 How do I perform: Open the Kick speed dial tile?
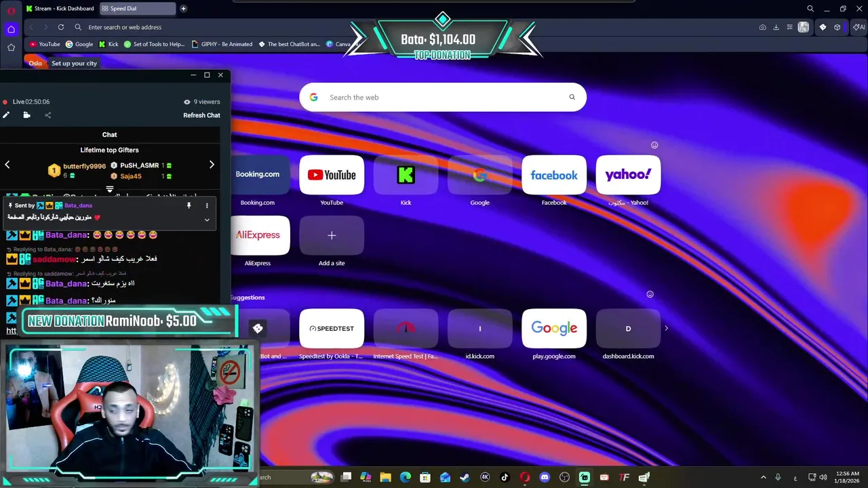click(406, 175)
